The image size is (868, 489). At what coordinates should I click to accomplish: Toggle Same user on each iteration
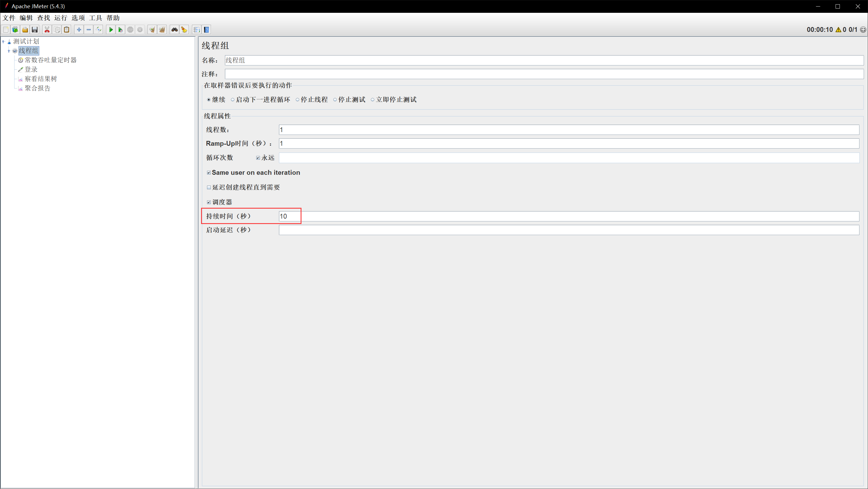point(209,173)
